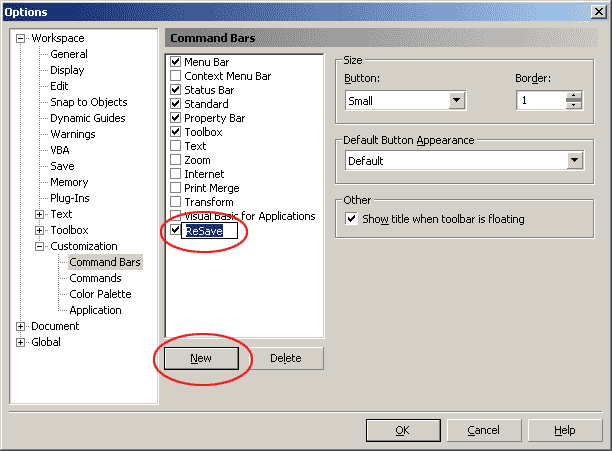612x451 pixels.
Task: Expand the Text tree node
Action: (39, 215)
